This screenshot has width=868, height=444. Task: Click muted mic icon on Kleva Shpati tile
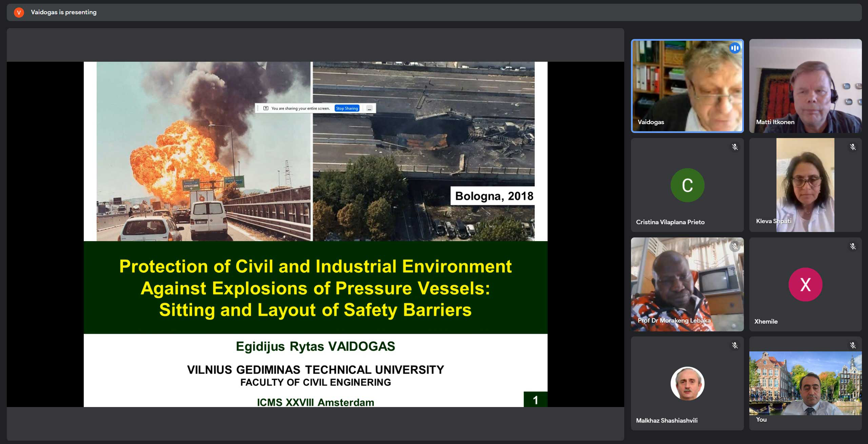click(853, 147)
